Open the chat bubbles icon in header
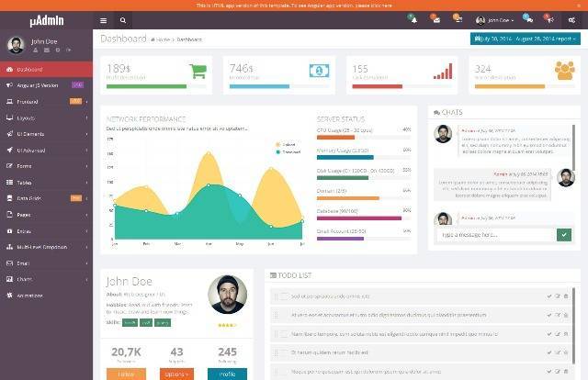Image resolution: width=588 pixels, height=380 pixels. tap(529, 20)
